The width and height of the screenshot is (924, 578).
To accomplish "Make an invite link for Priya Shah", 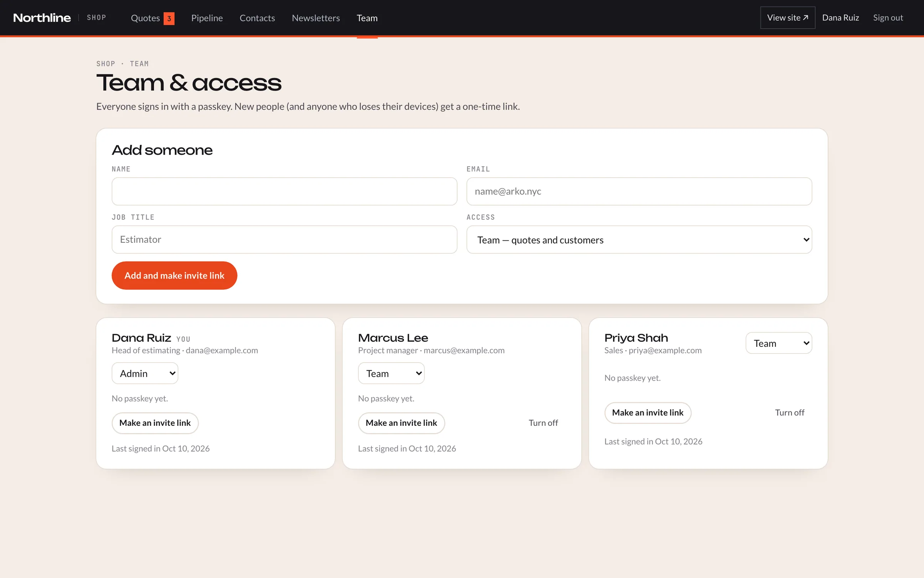I will point(648,413).
